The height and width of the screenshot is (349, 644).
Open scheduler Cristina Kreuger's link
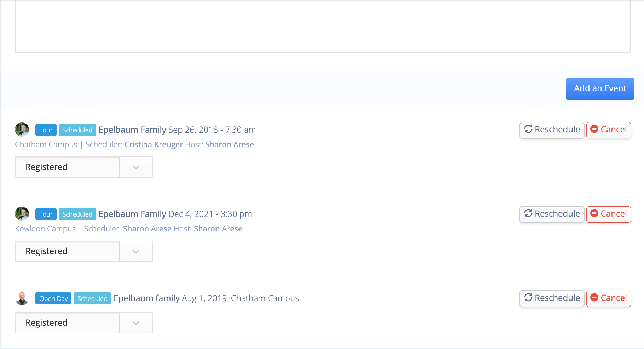pyautogui.click(x=154, y=144)
